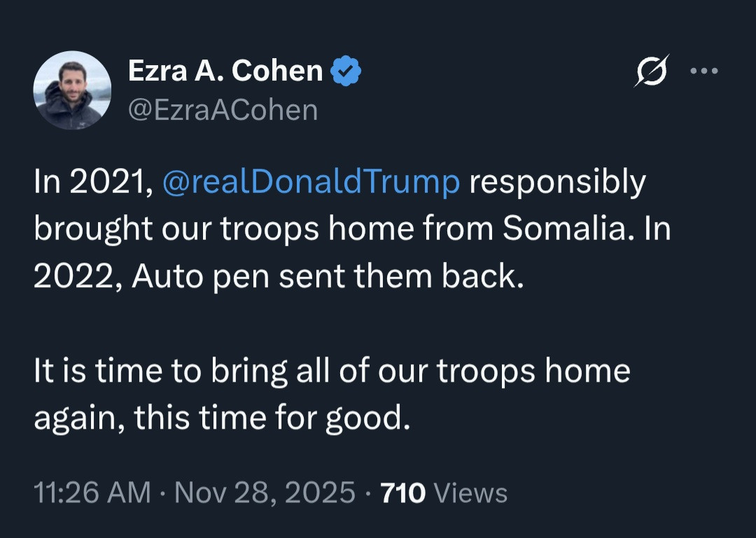Click the Nov 28, 2025 date
The image size is (756, 538).
click(265, 492)
